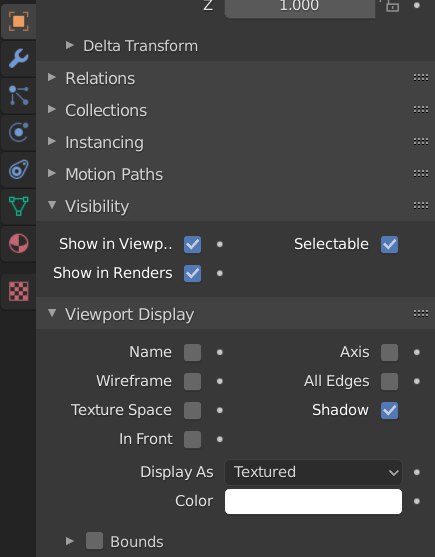435x557 pixels.
Task: Open the Physics properties tab
Action: (x=18, y=132)
